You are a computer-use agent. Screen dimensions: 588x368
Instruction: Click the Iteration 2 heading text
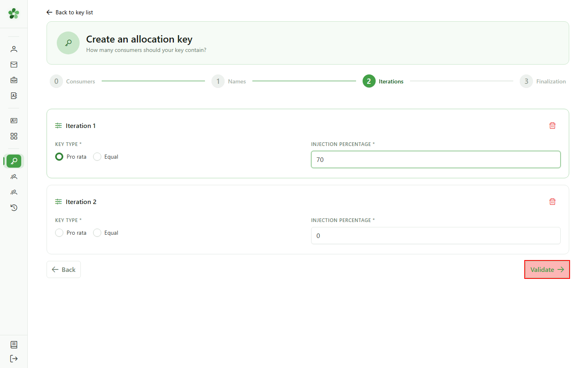[x=81, y=202]
